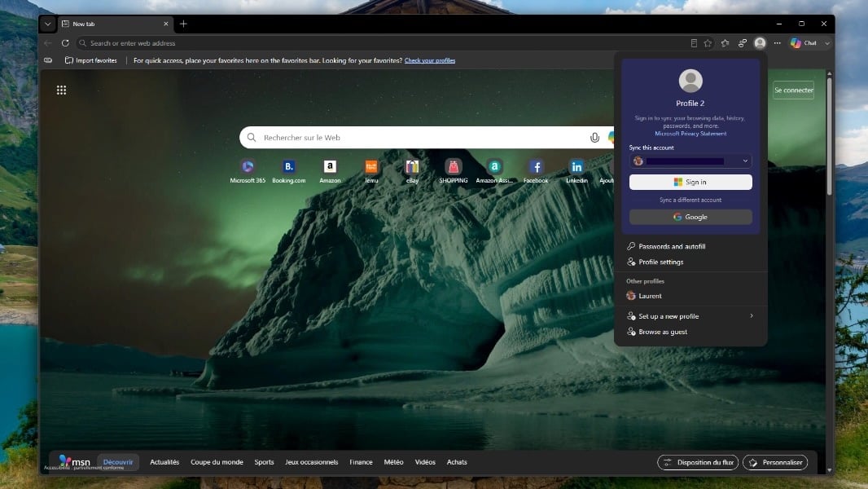Expand the Set up a new profile chevron

point(752,315)
